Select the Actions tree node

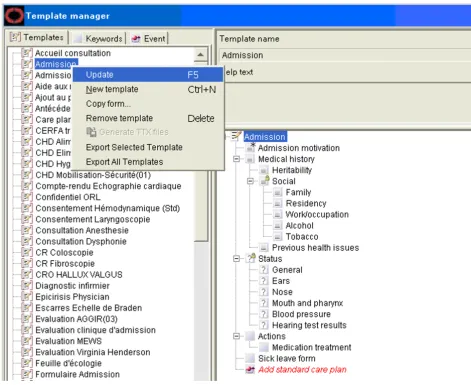pyautogui.click(x=272, y=336)
